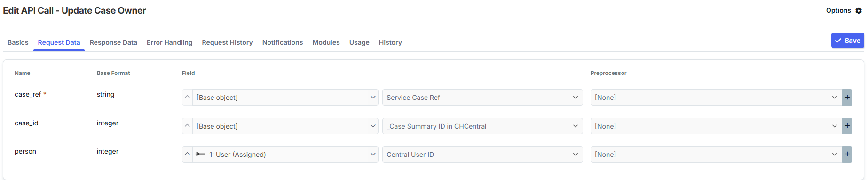Collapse the up caret beside case_ref Base object
868x180 pixels.
(187, 98)
